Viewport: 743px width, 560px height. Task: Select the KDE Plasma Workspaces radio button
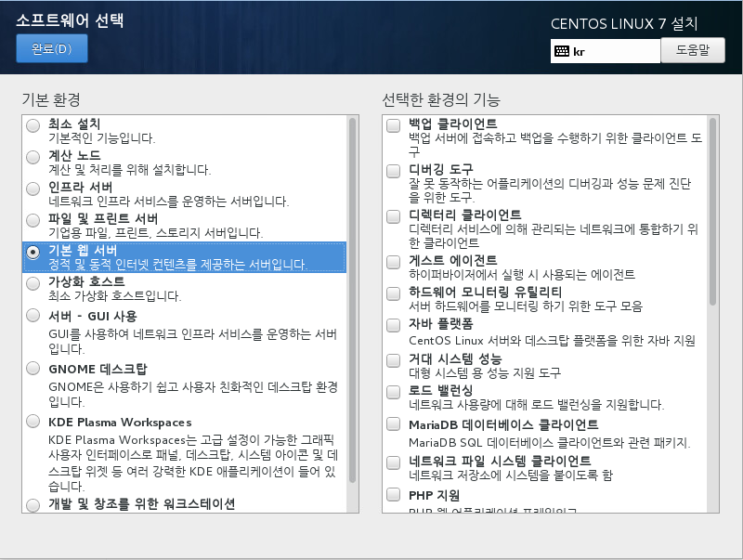pos(33,422)
